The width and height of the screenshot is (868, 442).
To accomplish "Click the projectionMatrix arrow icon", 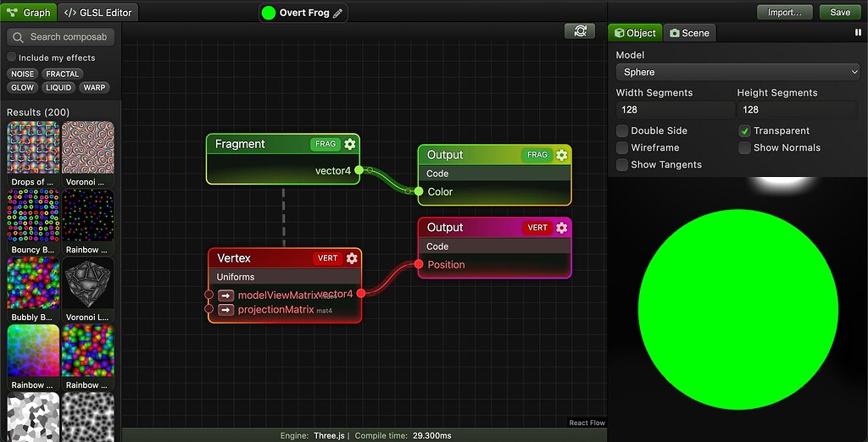I will tap(225, 310).
